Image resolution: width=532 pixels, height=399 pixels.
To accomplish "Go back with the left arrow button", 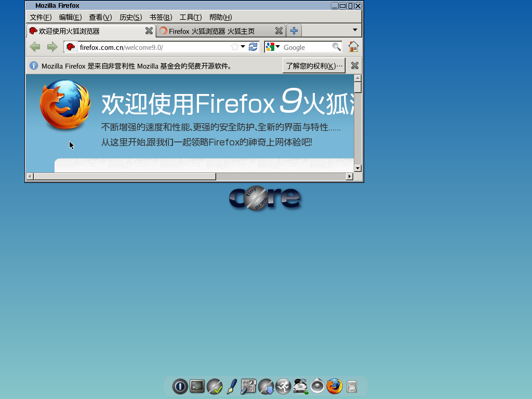I will (35, 47).
